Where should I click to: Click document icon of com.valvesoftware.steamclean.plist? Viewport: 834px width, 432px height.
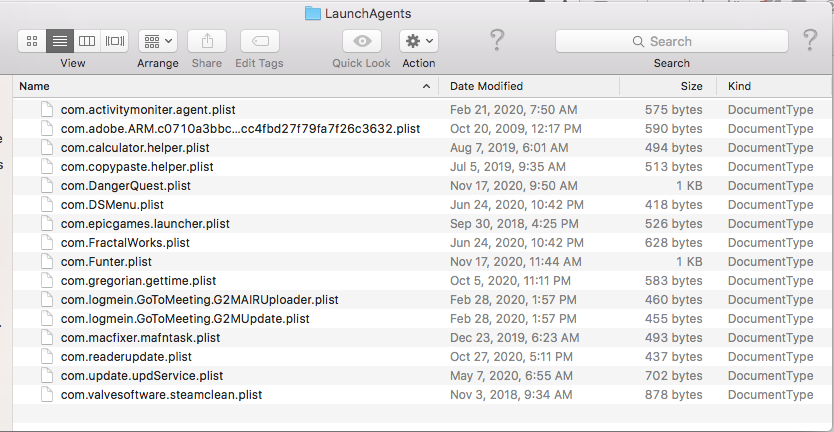47,395
